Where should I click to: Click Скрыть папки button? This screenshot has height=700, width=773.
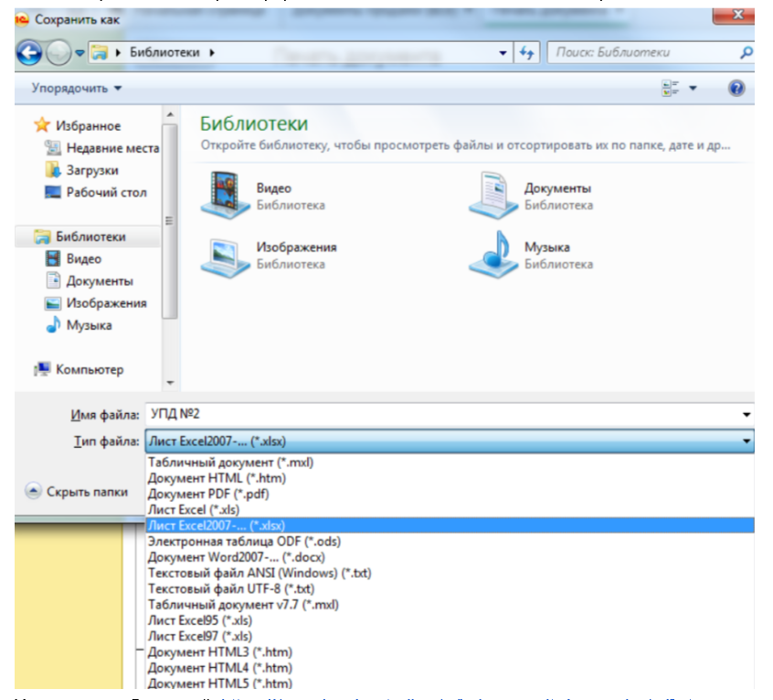pos(77,491)
